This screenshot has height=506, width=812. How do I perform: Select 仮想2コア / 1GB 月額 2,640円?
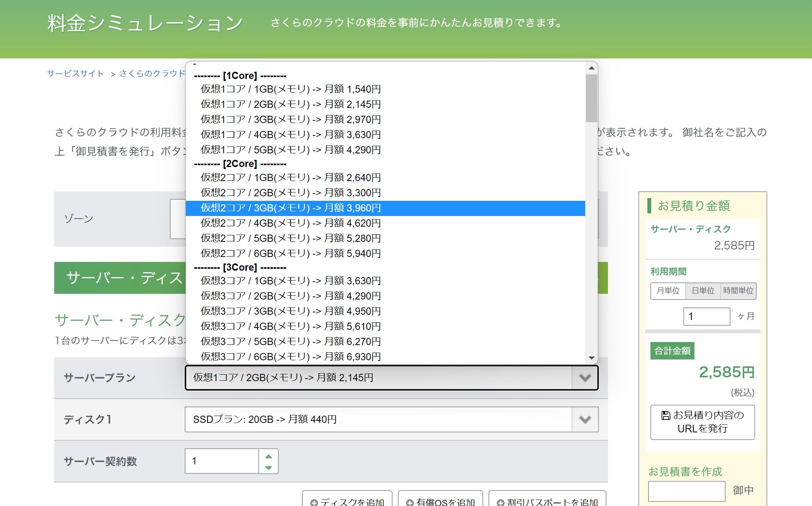point(385,178)
